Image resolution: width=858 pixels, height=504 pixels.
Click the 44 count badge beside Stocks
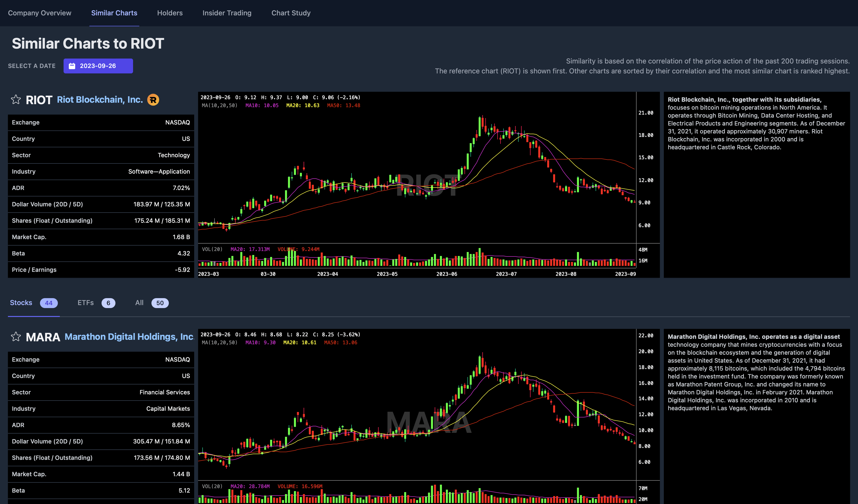coord(49,303)
